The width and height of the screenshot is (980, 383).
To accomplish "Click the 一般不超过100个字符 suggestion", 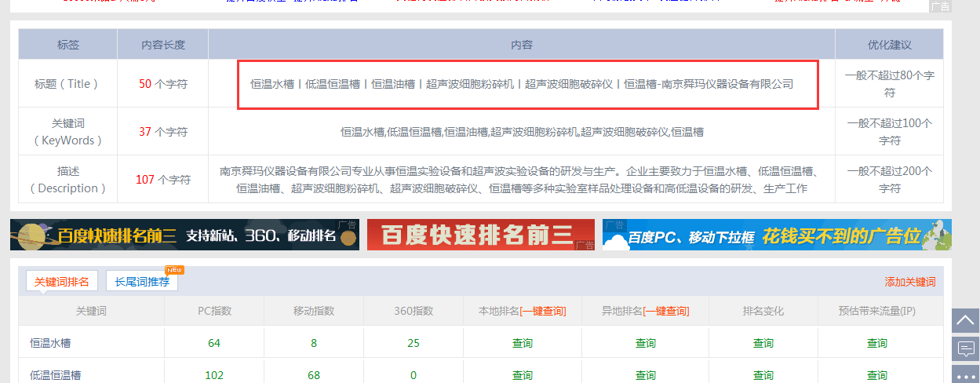I will (890, 132).
